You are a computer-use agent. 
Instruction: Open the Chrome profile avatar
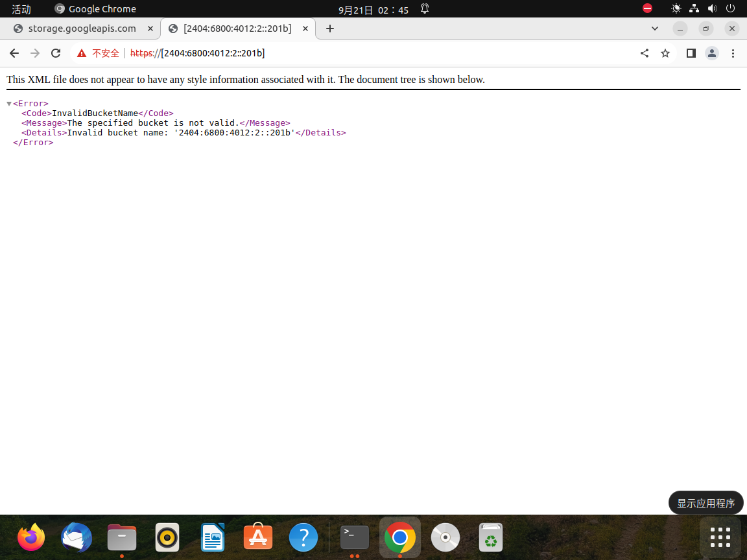coord(712,53)
